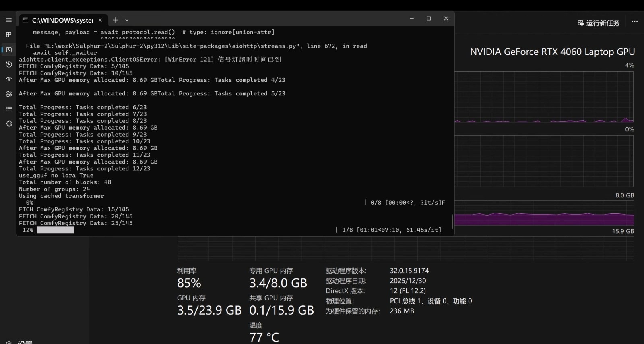Screen dimensions: 644x344
Task: Click the DirectX value 12 (FL 12.2)
Action: pos(408,291)
